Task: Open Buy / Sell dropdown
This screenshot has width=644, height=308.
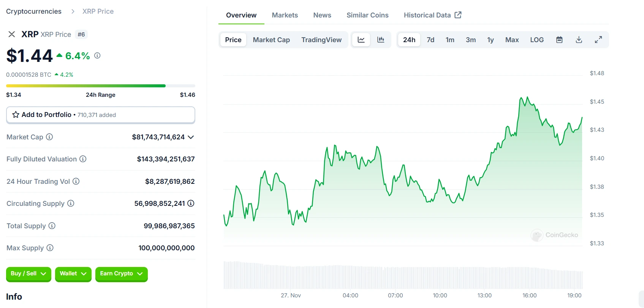Action: [28, 274]
